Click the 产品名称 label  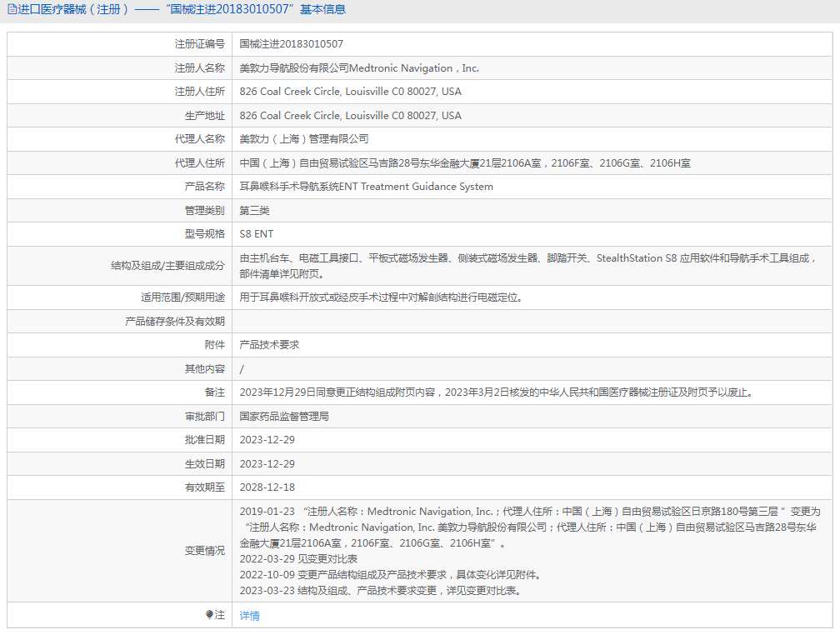coord(205,187)
